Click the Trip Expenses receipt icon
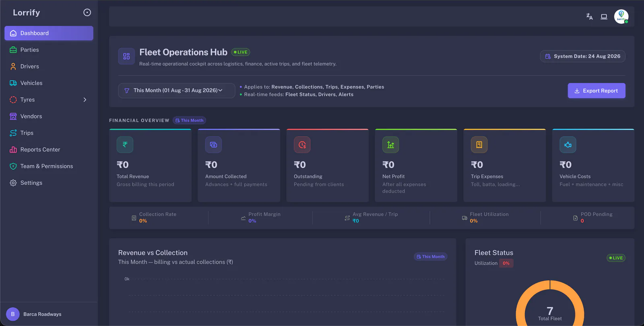Image resolution: width=644 pixels, height=326 pixels. (x=479, y=145)
